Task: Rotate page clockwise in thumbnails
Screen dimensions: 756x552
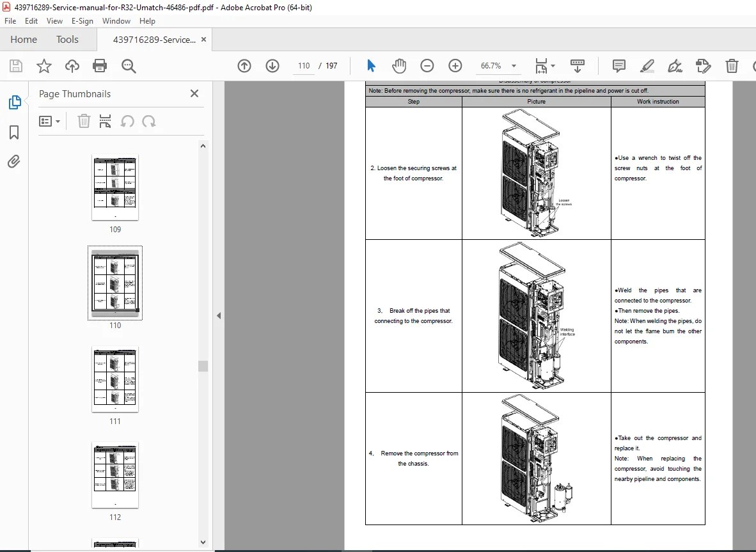Action: [149, 121]
